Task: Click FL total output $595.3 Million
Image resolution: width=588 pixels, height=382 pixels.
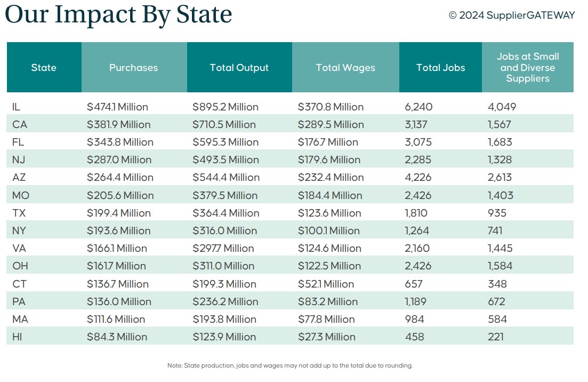Action: coord(224,142)
